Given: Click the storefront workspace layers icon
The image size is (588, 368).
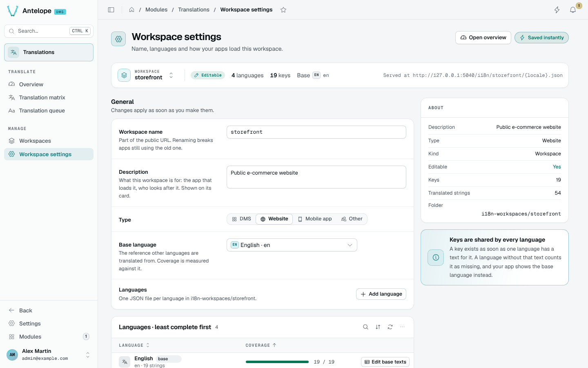Looking at the screenshot, I should click(124, 75).
